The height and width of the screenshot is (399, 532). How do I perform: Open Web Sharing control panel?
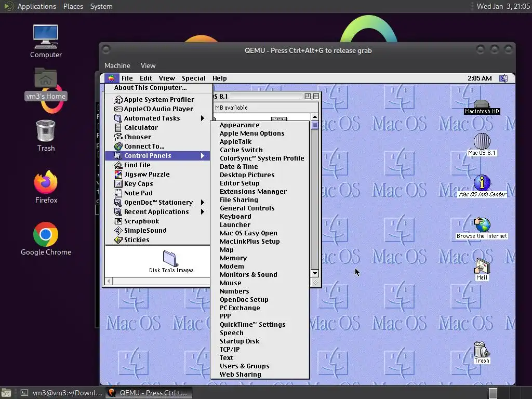(260, 375)
